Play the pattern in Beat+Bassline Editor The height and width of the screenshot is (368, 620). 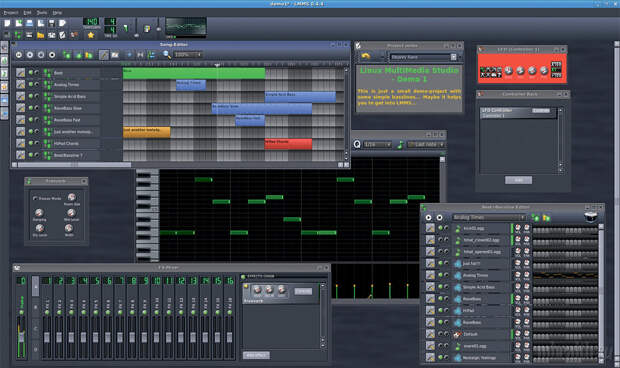tap(428, 217)
